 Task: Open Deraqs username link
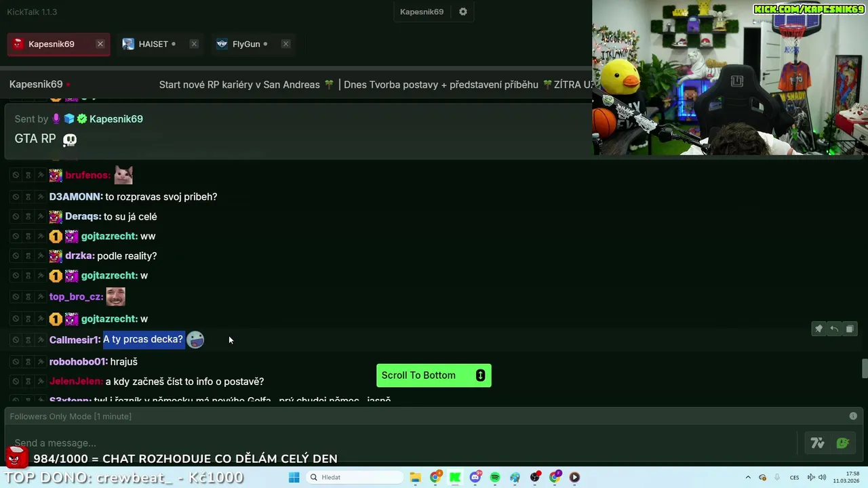coord(83,216)
